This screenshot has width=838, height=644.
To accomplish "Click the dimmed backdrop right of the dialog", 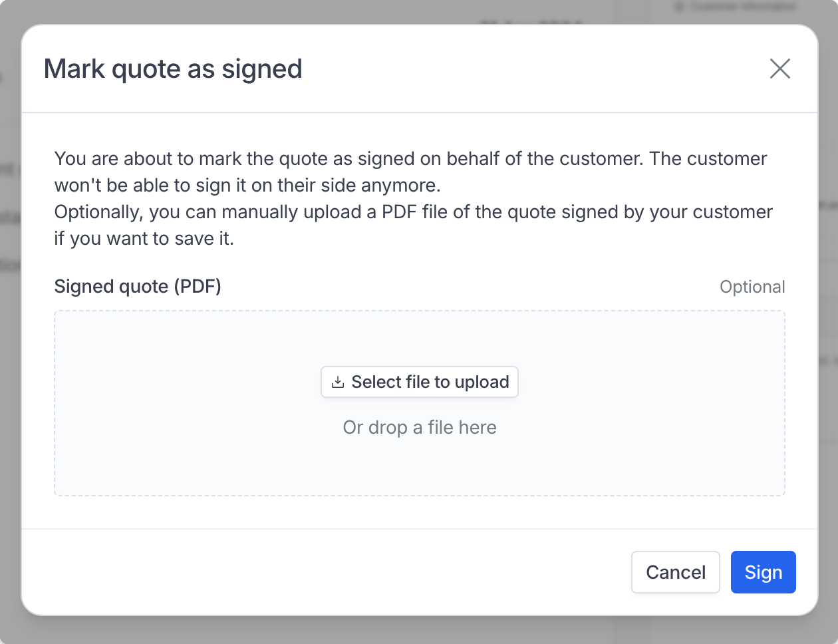I will (x=828, y=333).
